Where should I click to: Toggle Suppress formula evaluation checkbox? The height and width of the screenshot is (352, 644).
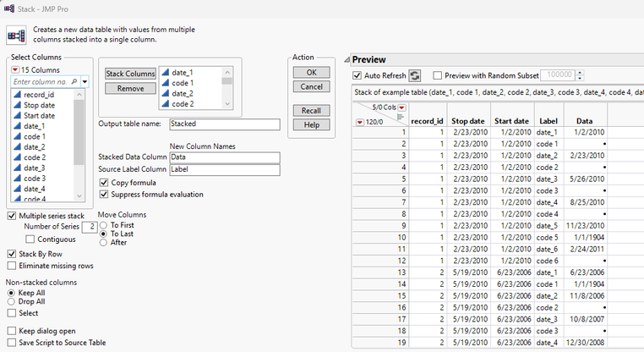click(x=104, y=195)
